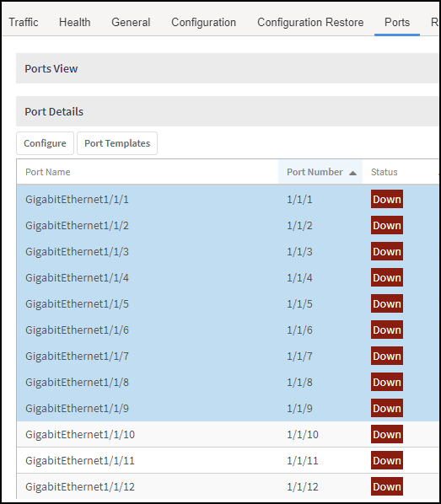Image resolution: width=441 pixels, height=504 pixels.
Task: Click port number 1/1/6 cell
Action: click(299, 330)
